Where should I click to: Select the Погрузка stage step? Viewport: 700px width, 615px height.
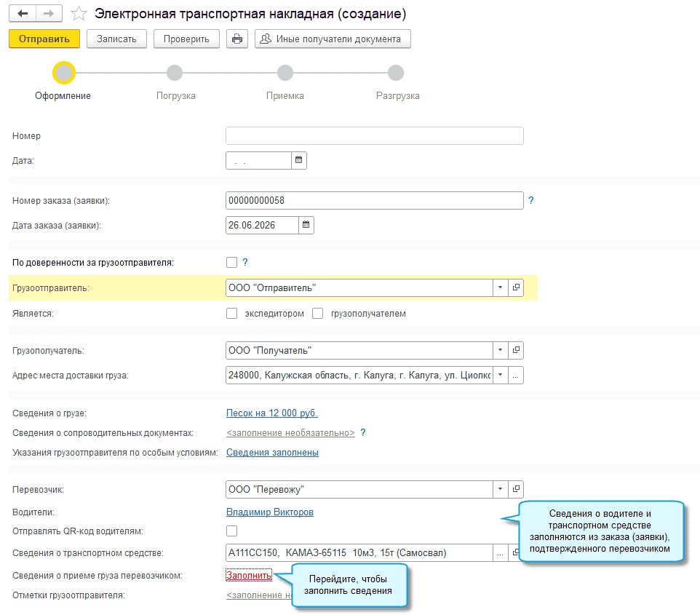pyautogui.click(x=175, y=73)
